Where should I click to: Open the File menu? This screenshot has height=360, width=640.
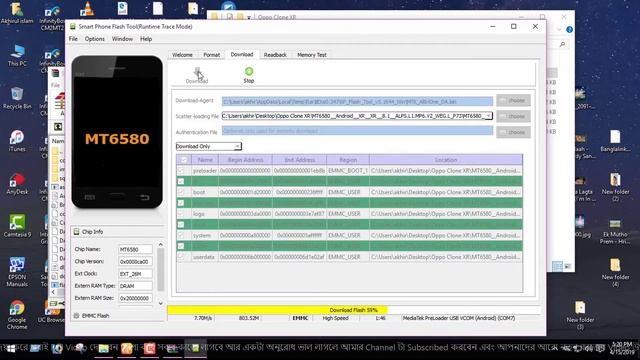coord(73,39)
